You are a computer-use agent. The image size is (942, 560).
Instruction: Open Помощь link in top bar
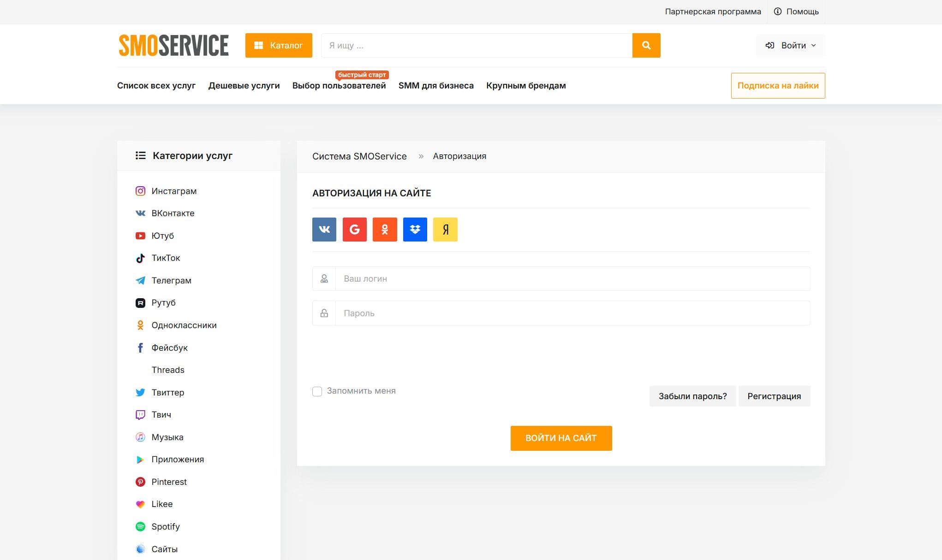coord(797,12)
